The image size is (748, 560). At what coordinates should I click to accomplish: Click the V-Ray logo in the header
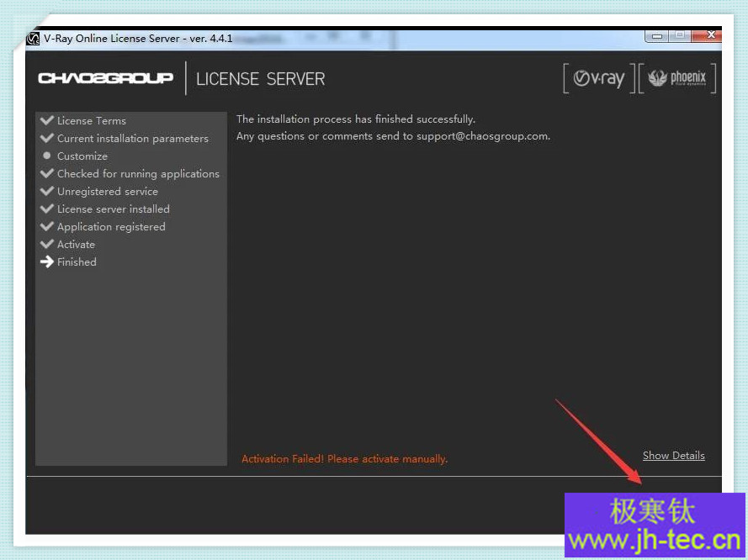coord(599,79)
